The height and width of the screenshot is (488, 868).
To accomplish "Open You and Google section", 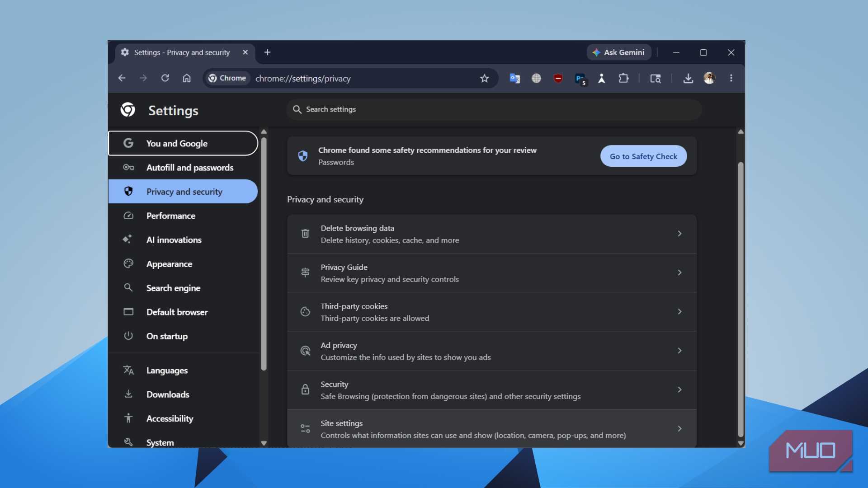I will click(x=183, y=143).
